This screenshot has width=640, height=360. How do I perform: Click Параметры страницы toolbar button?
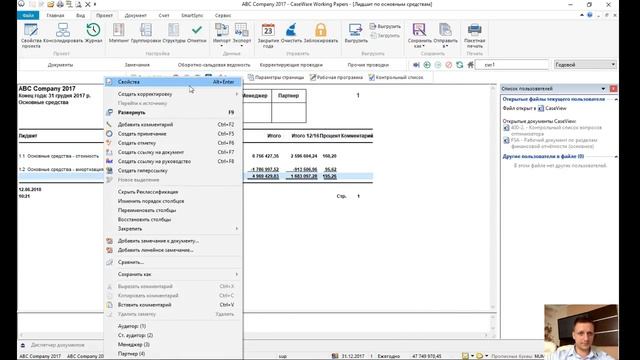click(x=276, y=77)
